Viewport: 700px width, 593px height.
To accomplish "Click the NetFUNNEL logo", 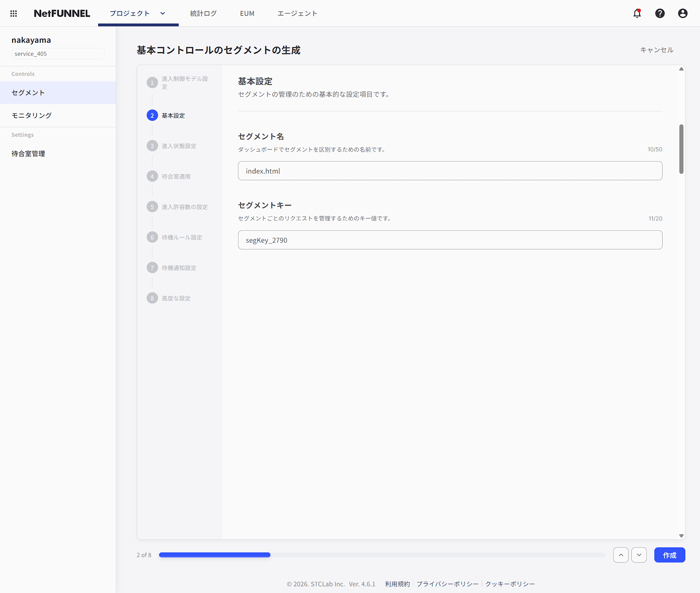I will point(62,13).
